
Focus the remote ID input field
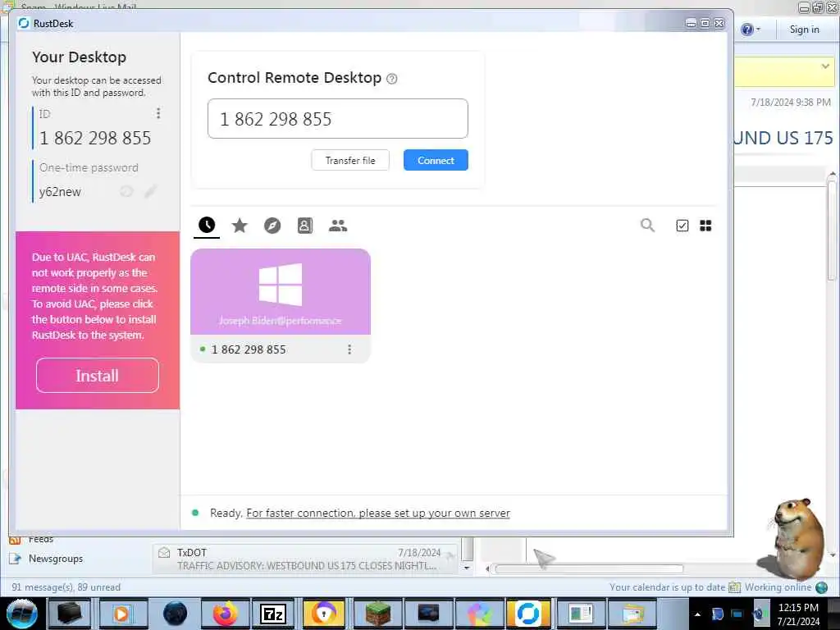[x=337, y=118]
